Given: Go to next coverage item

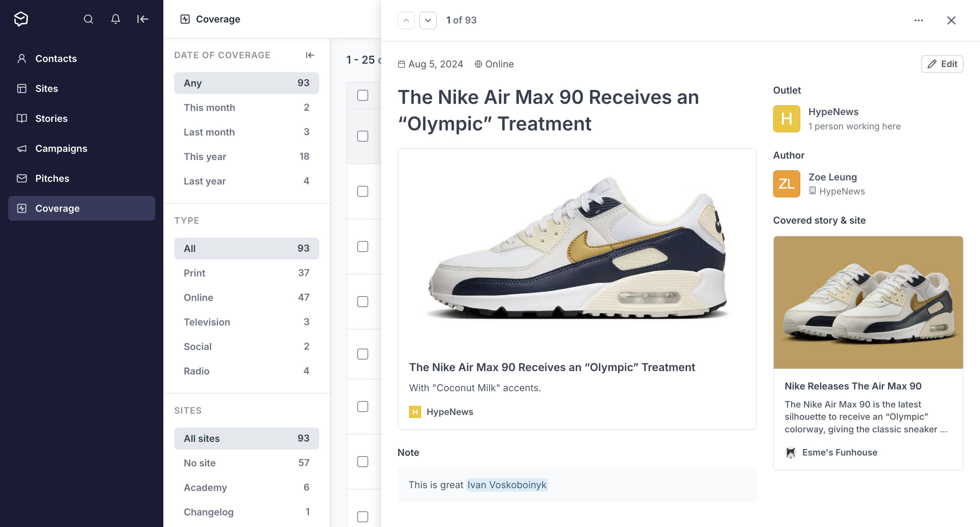Looking at the screenshot, I should [x=428, y=20].
